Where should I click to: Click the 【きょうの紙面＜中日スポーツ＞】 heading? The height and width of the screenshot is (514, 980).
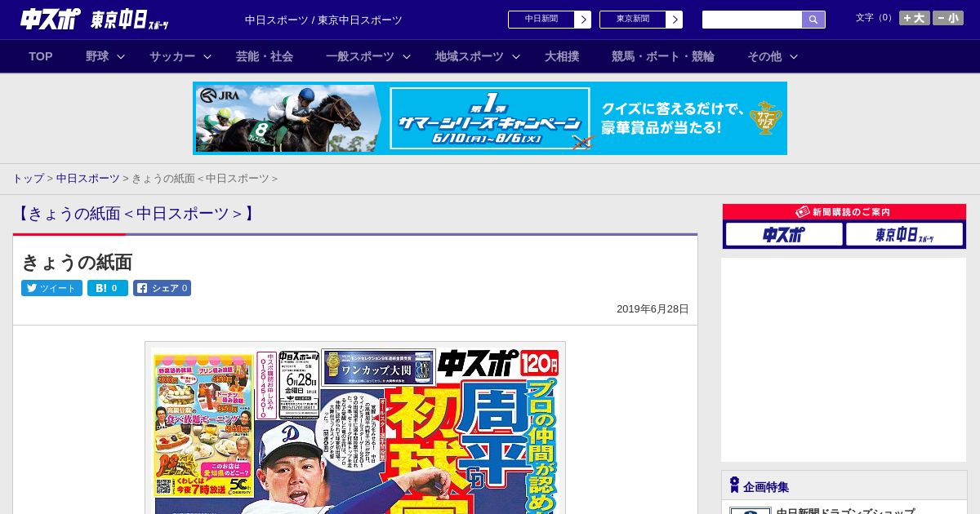[x=136, y=214]
